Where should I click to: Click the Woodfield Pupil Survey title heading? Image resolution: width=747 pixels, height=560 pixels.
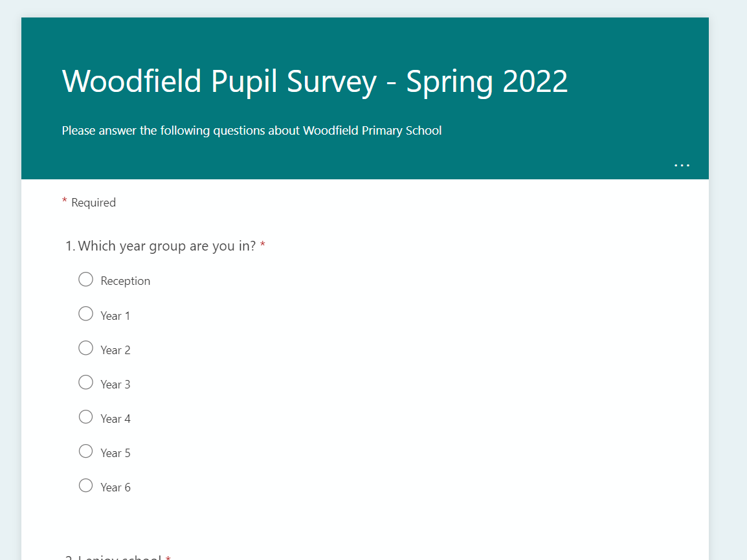click(x=315, y=82)
